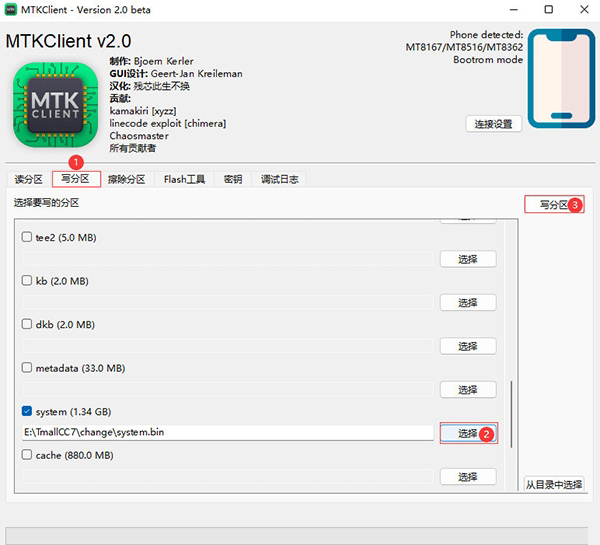Image resolution: width=600 pixels, height=545 pixels.
Task: Click 从目录中选择 button
Action: coord(554,484)
